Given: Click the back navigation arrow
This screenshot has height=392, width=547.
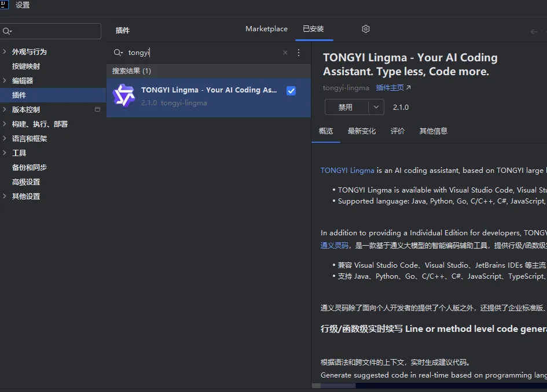Looking at the screenshot, I should 534,32.
